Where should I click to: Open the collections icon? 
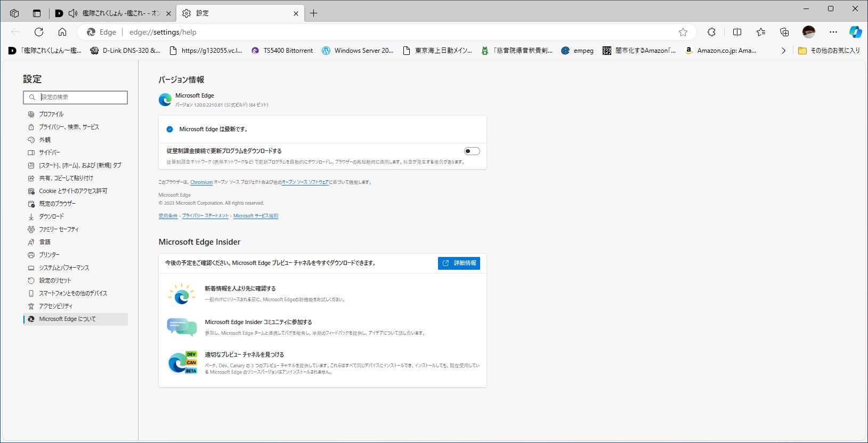click(x=784, y=32)
